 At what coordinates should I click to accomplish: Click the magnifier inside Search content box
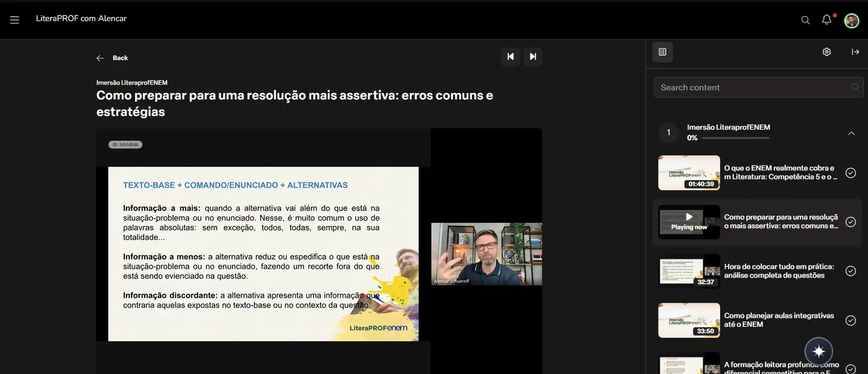click(x=855, y=87)
